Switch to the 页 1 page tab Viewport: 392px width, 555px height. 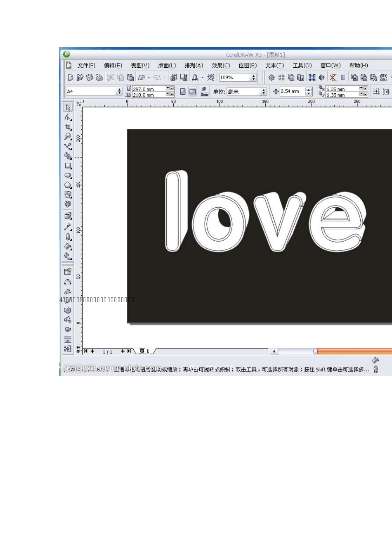coord(144,351)
